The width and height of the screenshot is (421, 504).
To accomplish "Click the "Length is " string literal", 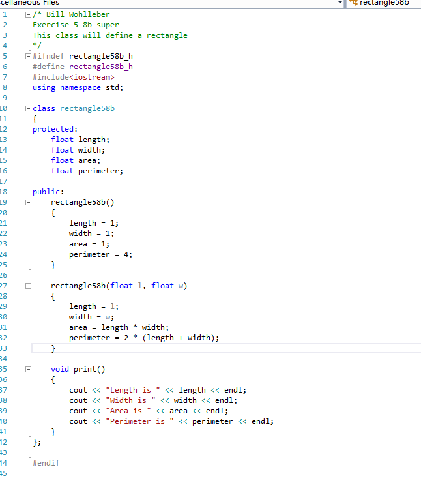I will pos(133,390).
